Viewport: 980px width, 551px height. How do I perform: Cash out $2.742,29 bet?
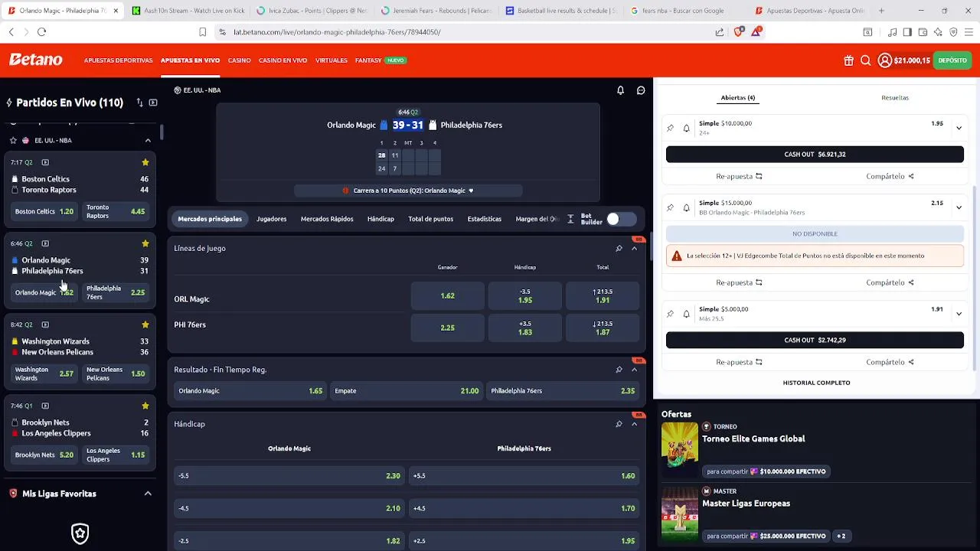tap(815, 340)
